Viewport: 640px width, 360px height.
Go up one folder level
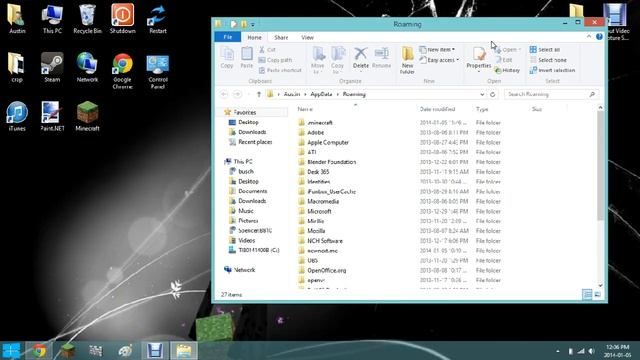(258, 94)
